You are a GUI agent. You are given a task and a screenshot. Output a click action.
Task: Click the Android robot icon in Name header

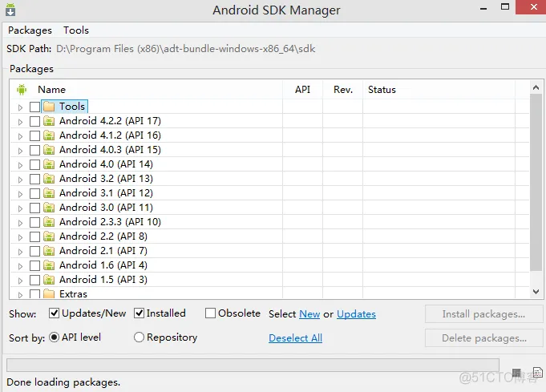pyautogui.click(x=22, y=90)
